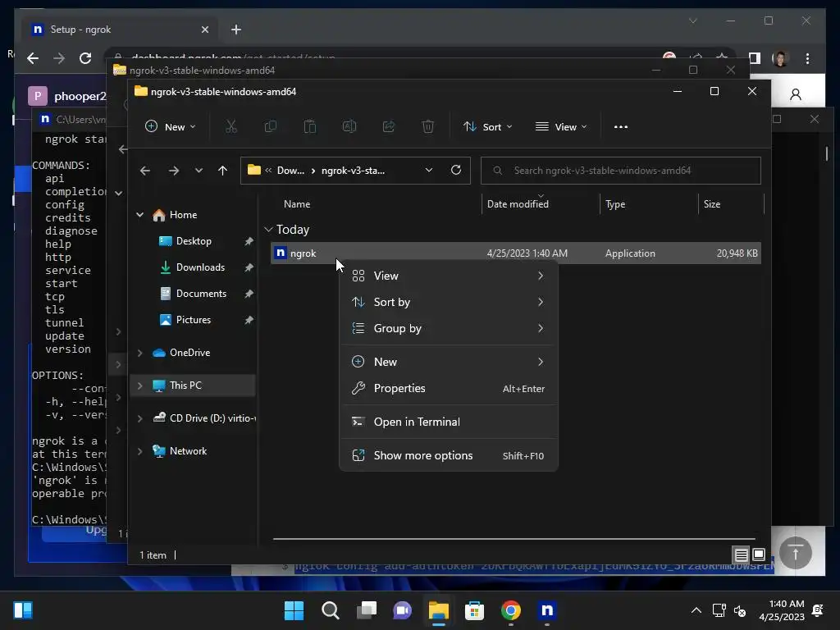
Task: Switch to ngrok app on taskbar
Action: [546, 610]
